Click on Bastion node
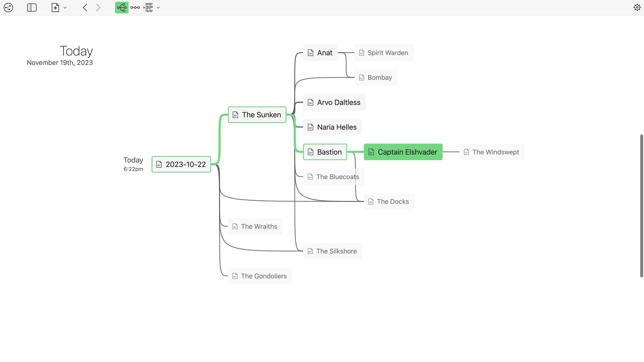The image size is (644, 362). [329, 152]
